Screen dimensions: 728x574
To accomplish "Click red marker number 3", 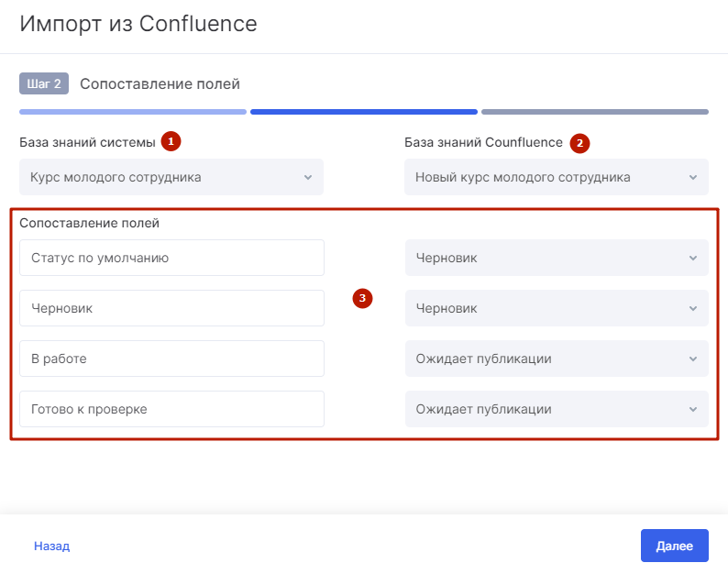I will (x=363, y=298).
